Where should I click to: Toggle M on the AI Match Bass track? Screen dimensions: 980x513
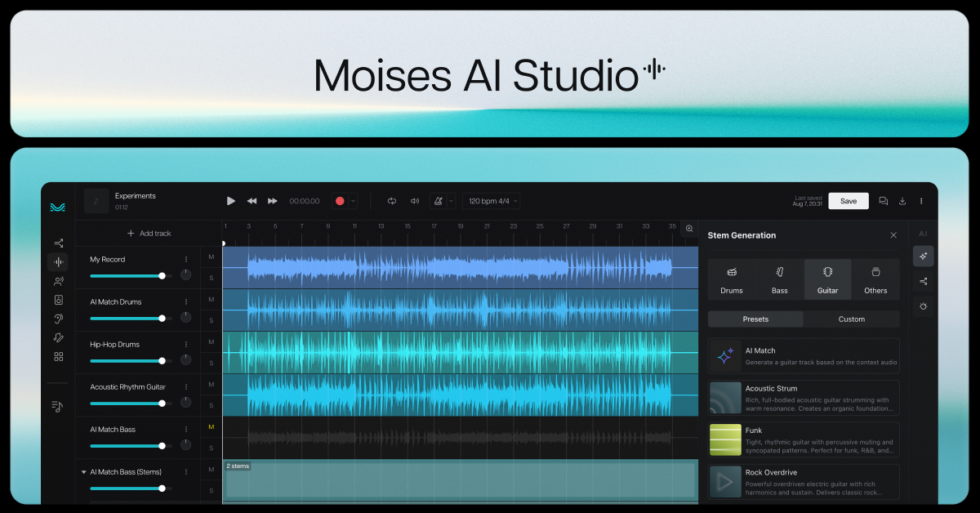[211, 426]
